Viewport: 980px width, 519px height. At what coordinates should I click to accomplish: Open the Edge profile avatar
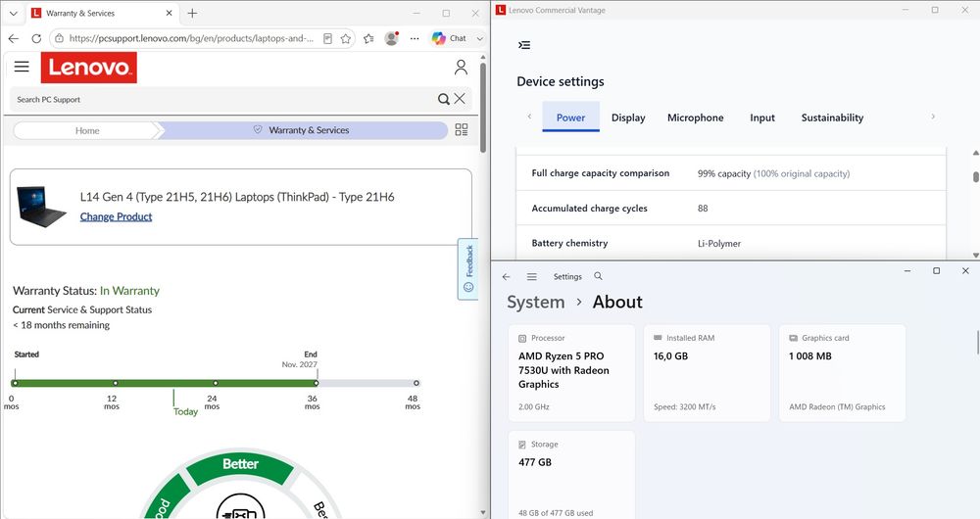point(392,38)
